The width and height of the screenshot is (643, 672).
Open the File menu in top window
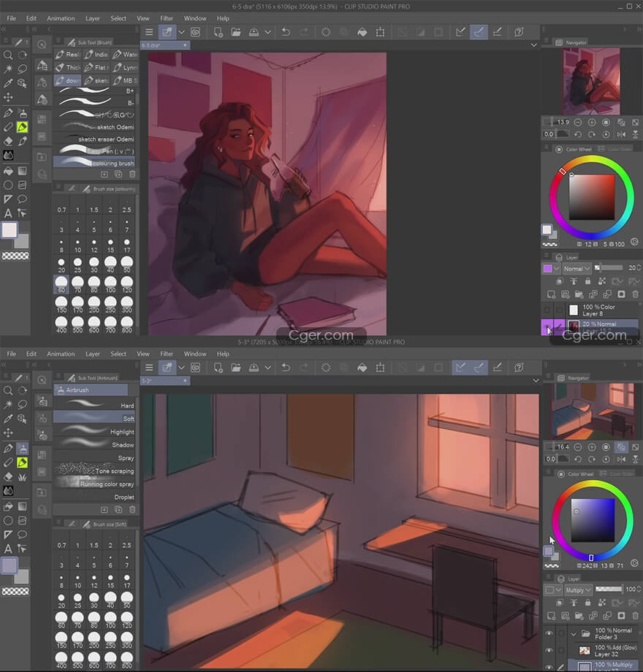click(12, 18)
